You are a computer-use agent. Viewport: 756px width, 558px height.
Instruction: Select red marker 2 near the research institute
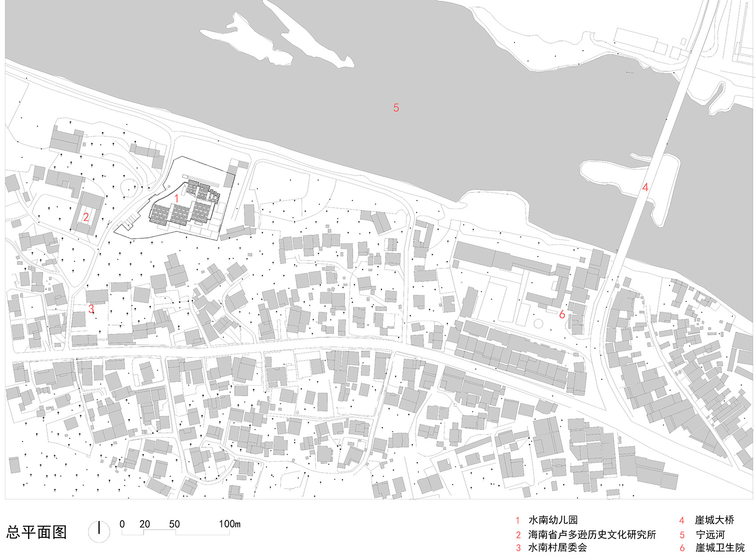[86, 218]
